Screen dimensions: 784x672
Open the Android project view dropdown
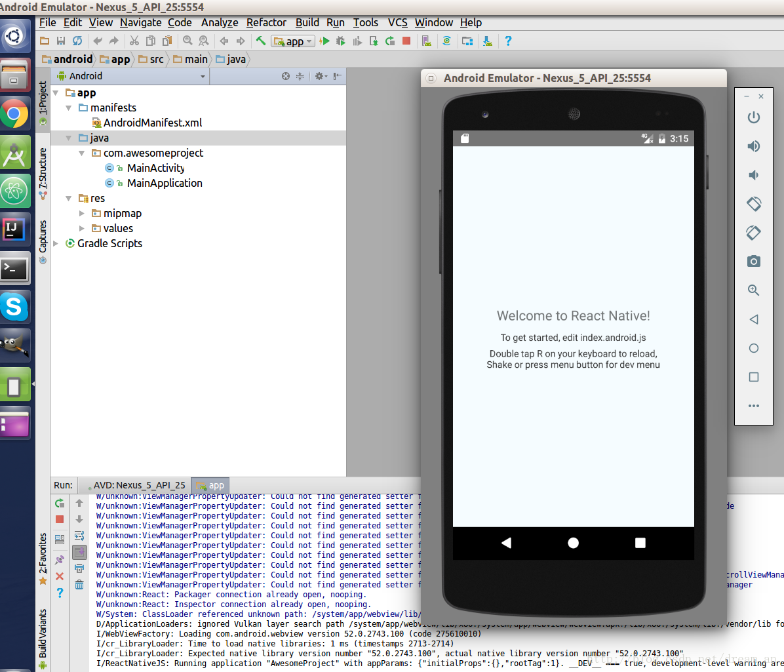(x=132, y=76)
